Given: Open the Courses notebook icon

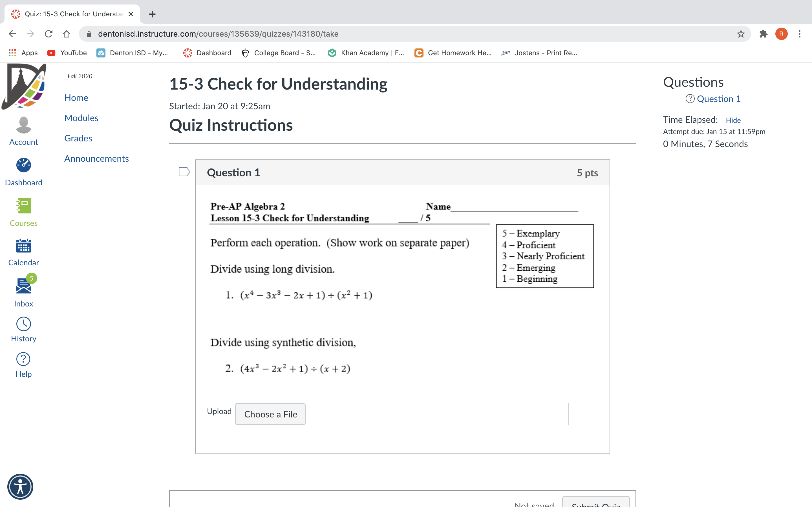Looking at the screenshot, I should [23, 206].
